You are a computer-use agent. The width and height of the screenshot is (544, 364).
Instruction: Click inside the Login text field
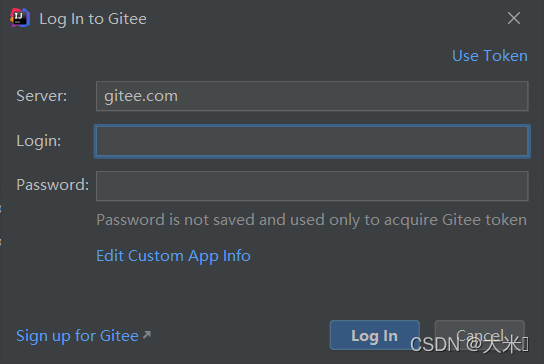[312, 141]
